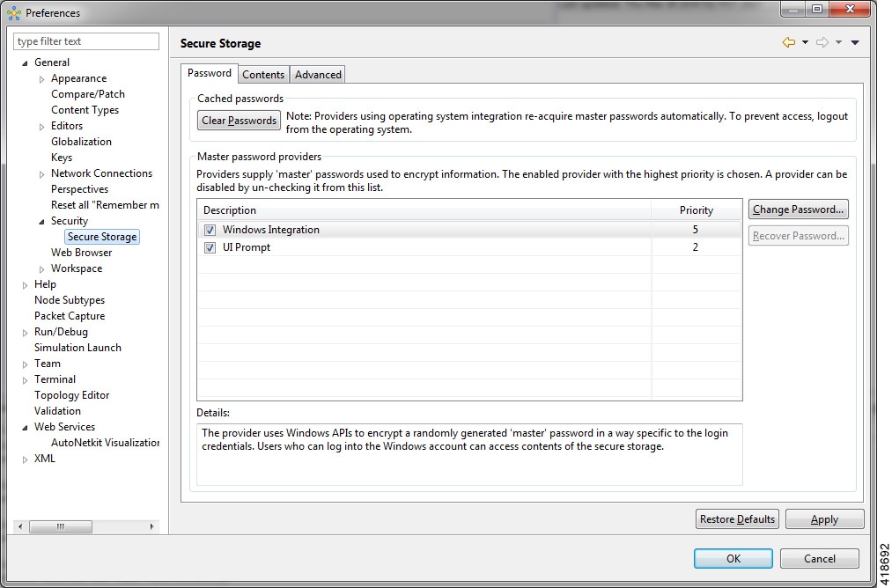This screenshot has width=892, height=588.
Task: Uncheck the Windows Integration provider checkbox
Action: 210,230
